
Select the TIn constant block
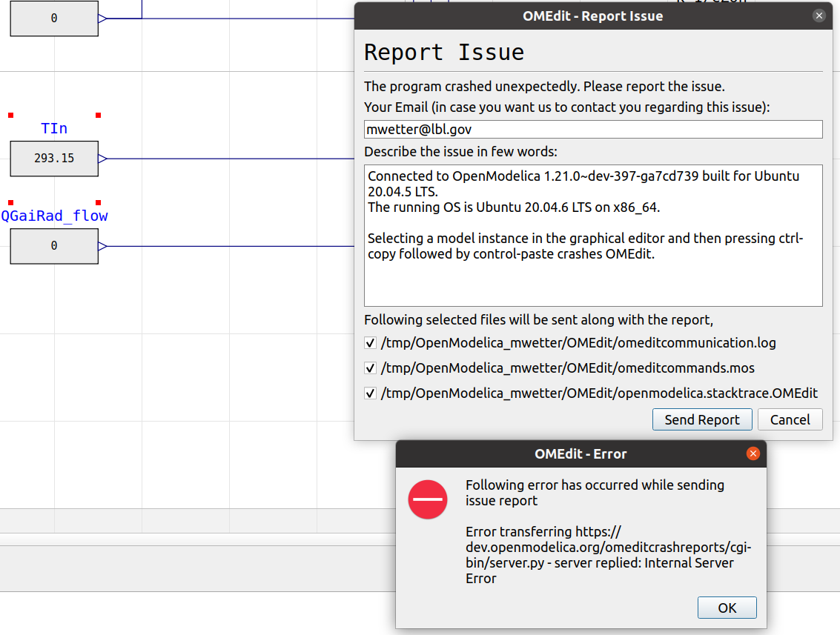pyautogui.click(x=53, y=159)
